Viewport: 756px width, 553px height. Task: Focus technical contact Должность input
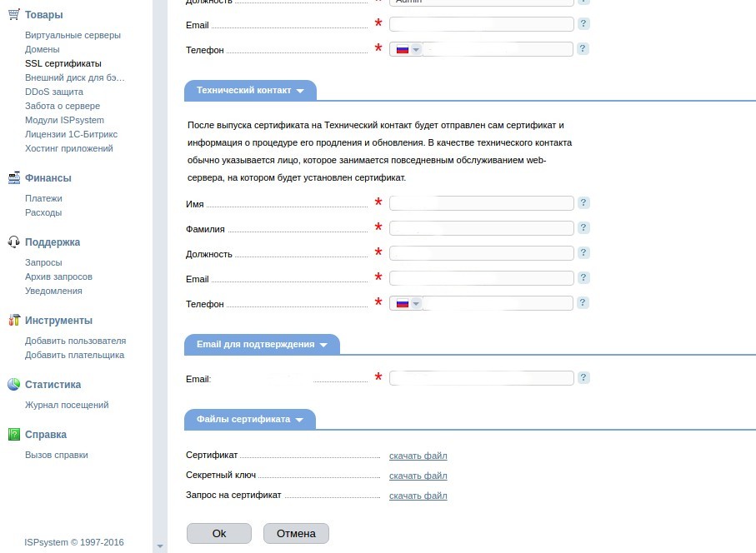482,253
